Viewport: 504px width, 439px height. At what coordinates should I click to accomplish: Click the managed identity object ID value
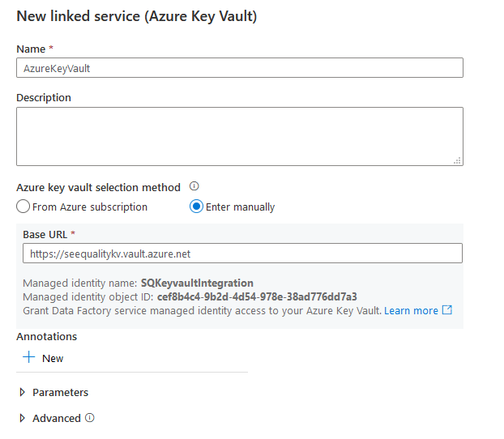257,296
